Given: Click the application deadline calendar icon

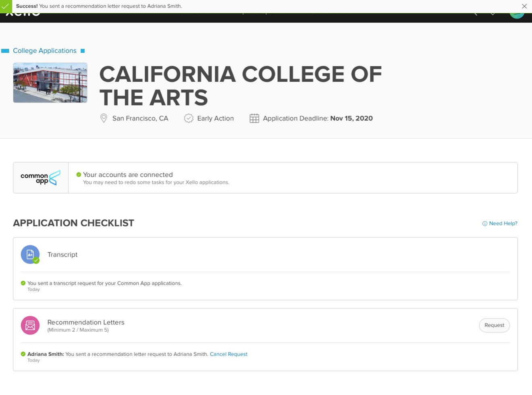Looking at the screenshot, I should [x=254, y=118].
